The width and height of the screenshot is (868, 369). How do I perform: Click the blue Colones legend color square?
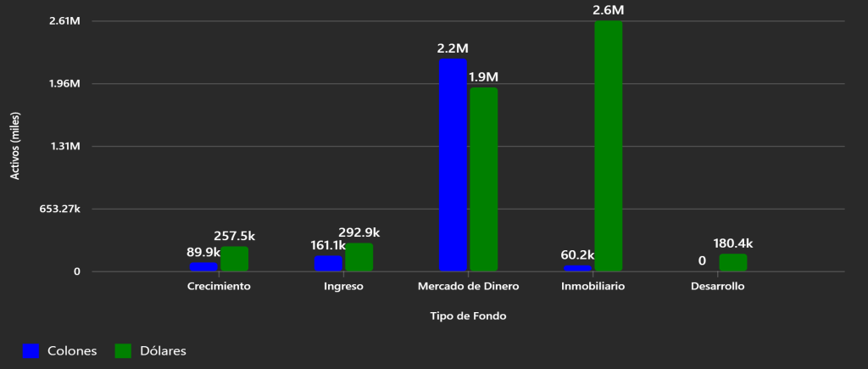pyautogui.click(x=31, y=351)
